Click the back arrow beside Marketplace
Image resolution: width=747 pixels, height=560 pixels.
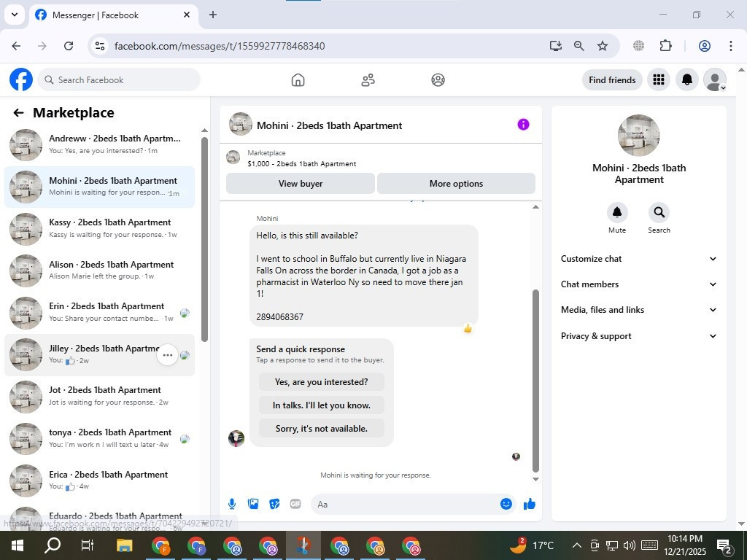click(x=18, y=113)
